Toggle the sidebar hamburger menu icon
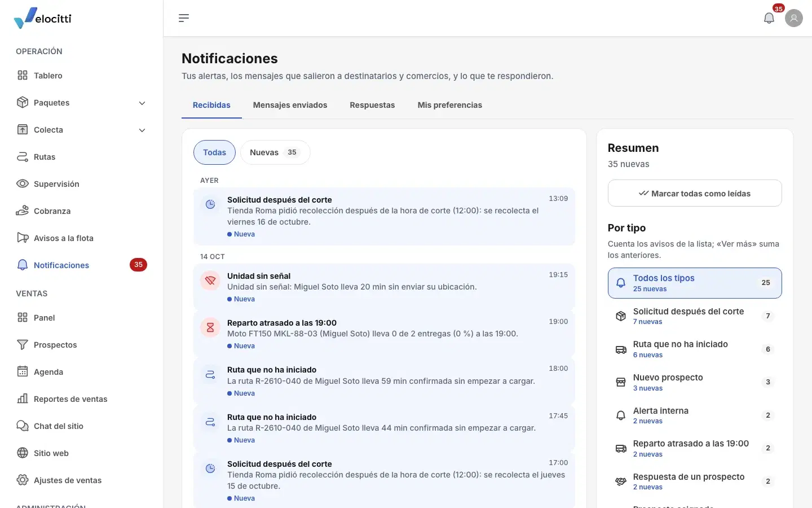 point(184,18)
